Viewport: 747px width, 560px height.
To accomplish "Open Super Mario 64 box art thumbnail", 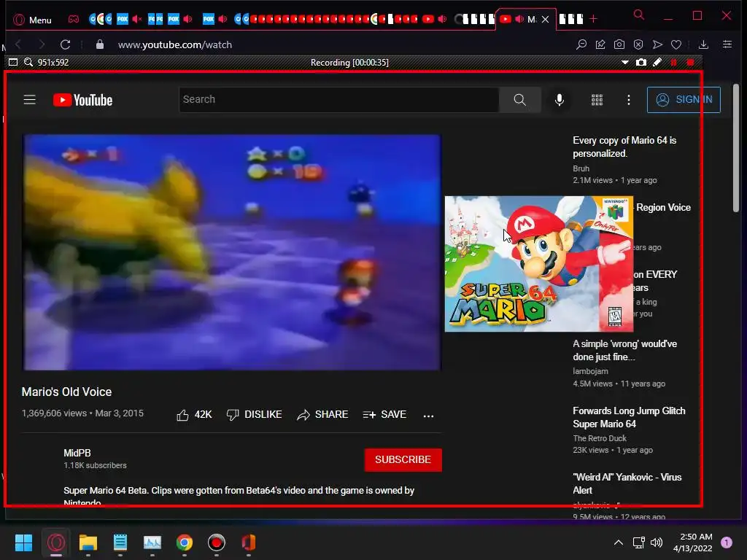I will point(539,264).
